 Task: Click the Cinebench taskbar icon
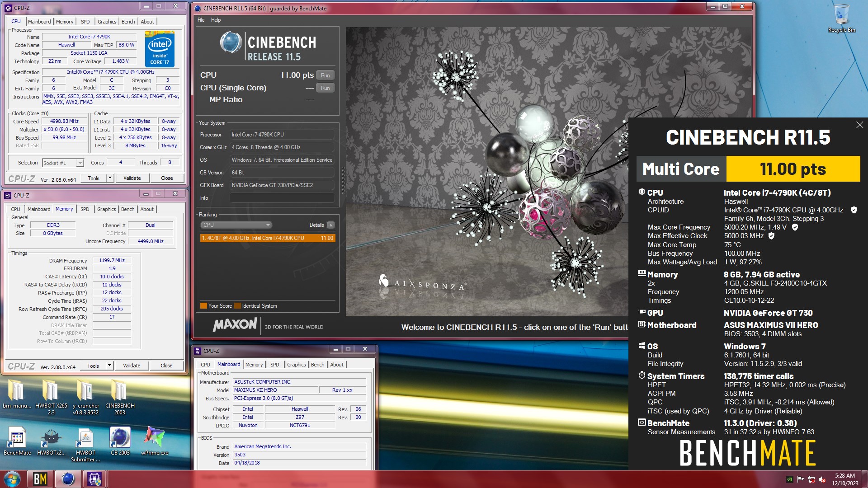click(x=68, y=479)
